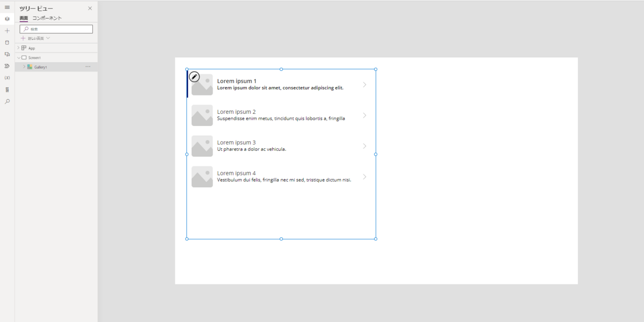
Task: Open the Variables (x) icon
Action: [x=7, y=78]
